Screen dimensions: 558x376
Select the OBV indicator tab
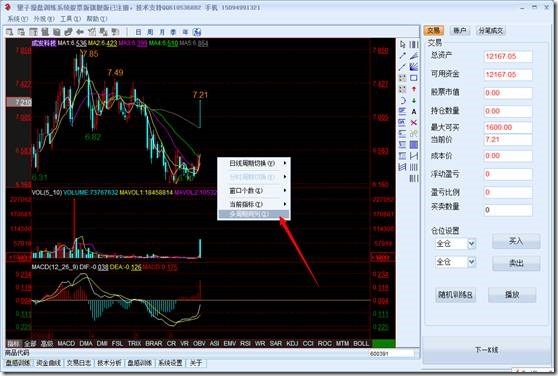click(x=199, y=344)
